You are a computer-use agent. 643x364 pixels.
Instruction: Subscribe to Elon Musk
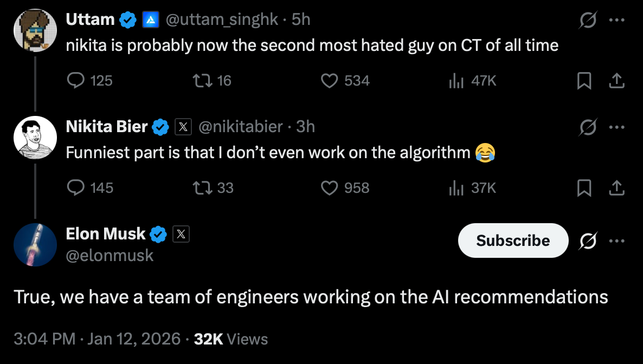click(513, 240)
